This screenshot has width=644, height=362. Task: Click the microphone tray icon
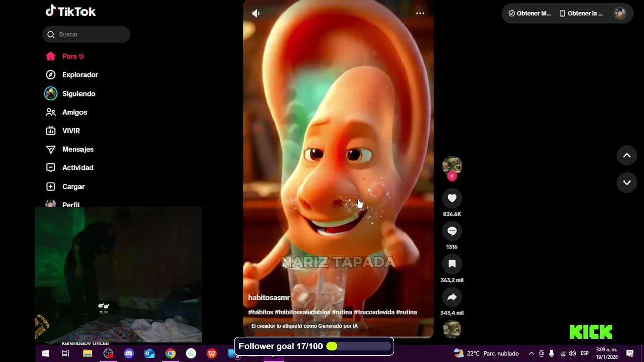(551, 354)
